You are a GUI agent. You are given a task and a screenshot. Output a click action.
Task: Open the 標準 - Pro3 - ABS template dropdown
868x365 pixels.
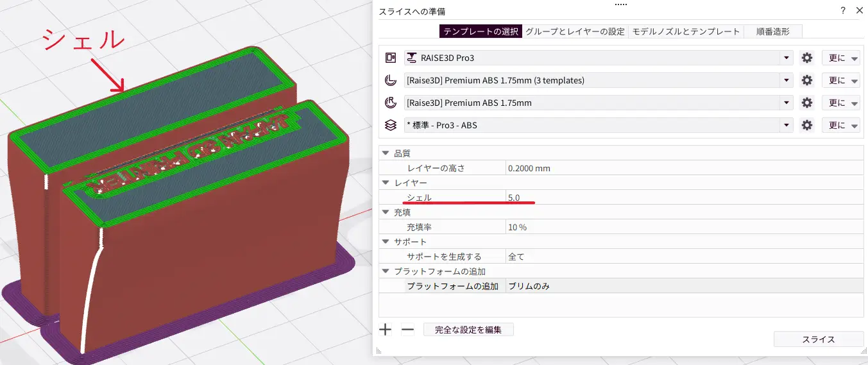[787, 125]
